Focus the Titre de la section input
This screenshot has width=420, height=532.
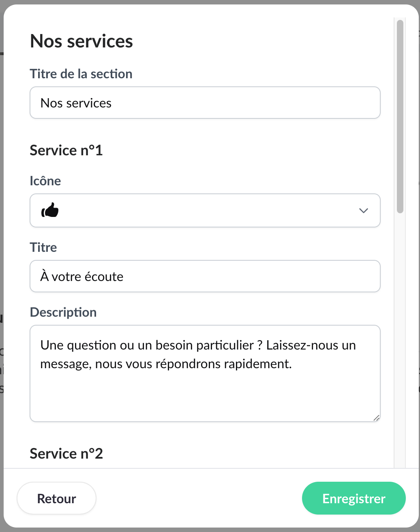pos(205,103)
